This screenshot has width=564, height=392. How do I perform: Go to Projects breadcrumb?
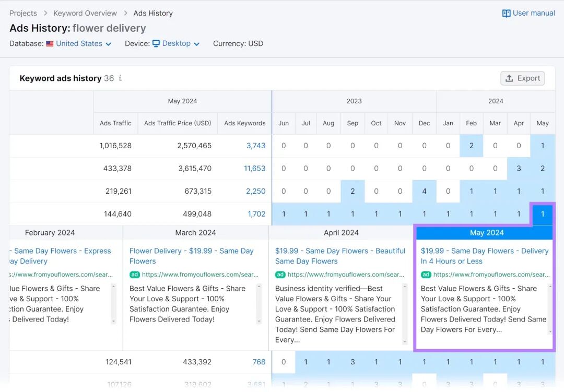pos(23,13)
